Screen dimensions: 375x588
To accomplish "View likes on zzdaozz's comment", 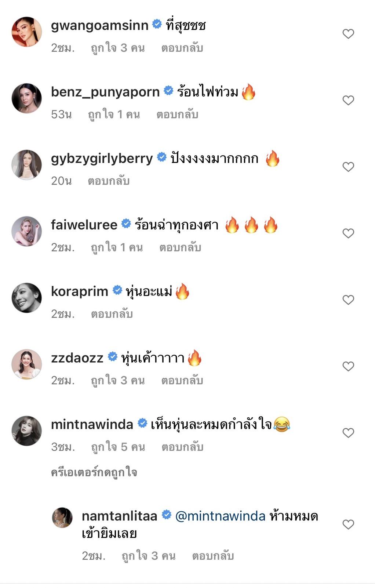I will pos(118,381).
